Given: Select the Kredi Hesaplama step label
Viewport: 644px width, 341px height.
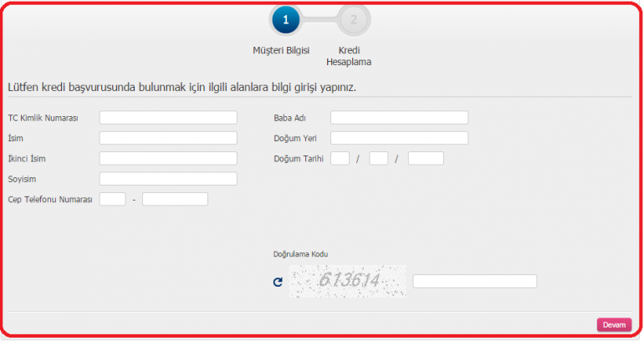Looking at the screenshot, I should coord(349,56).
